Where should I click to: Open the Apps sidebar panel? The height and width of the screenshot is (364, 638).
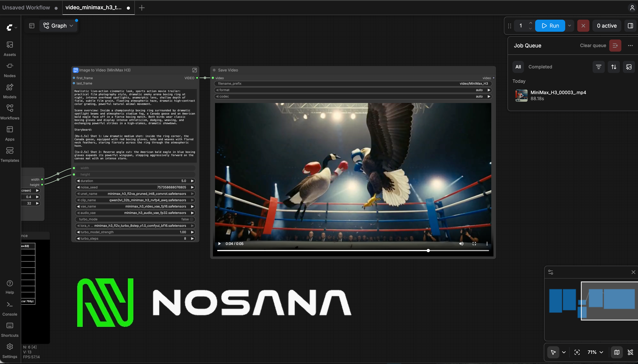coord(10,133)
